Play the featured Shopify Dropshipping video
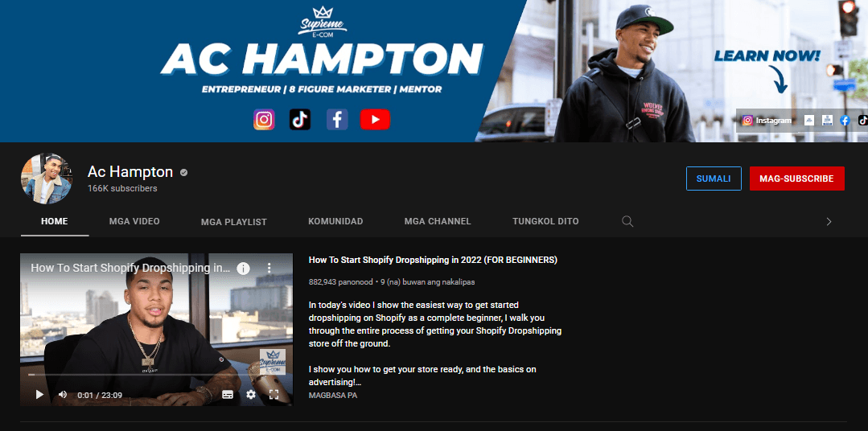 tap(39, 395)
